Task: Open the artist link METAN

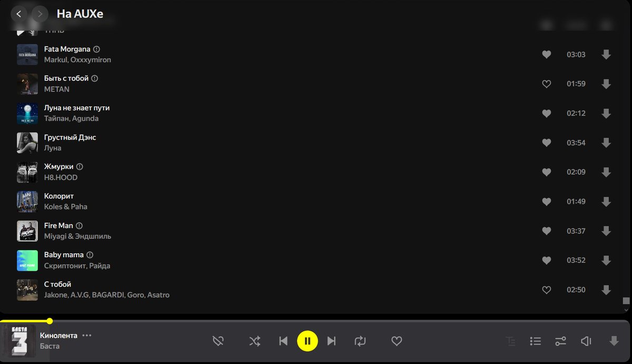Action: click(x=57, y=89)
